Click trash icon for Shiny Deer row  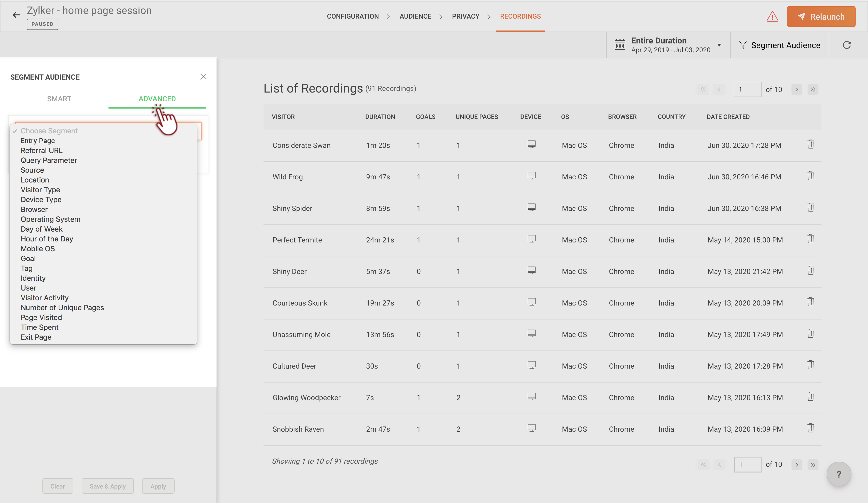click(810, 270)
